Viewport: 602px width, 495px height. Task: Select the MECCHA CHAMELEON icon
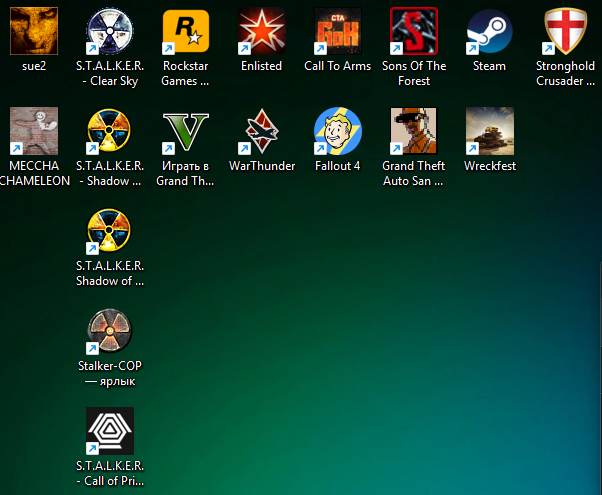click(x=34, y=131)
